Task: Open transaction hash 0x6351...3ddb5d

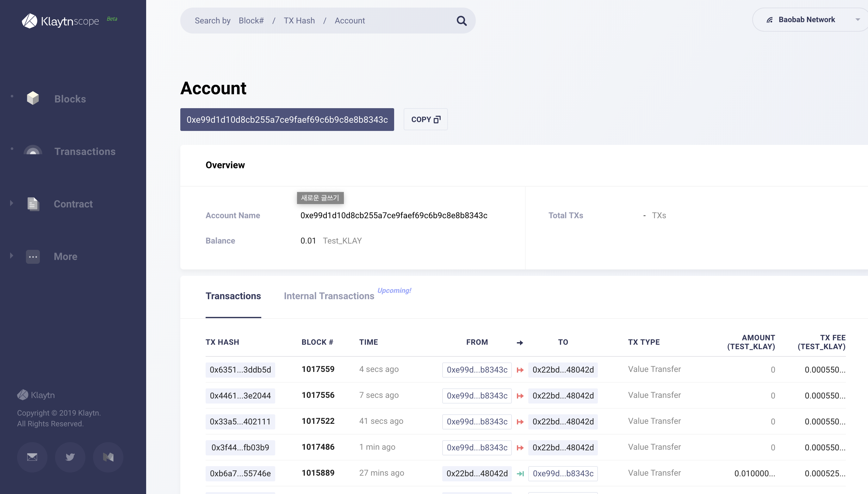Action: [240, 370]
